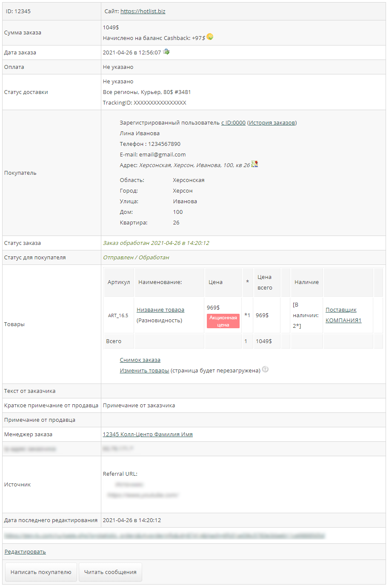Open the Низвание товара product link
Viewport: 389px width, 588px height.
[160, 310]
